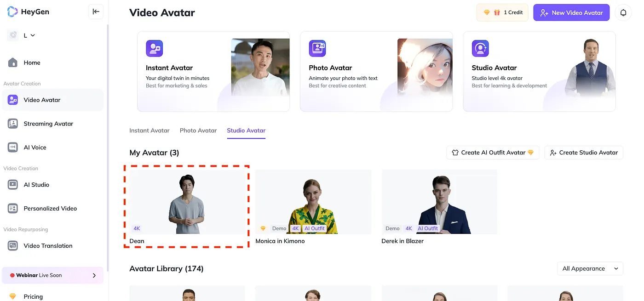Open the Dean avatar thumbnail
Screen dimensions: 644x301
[187, 202]
